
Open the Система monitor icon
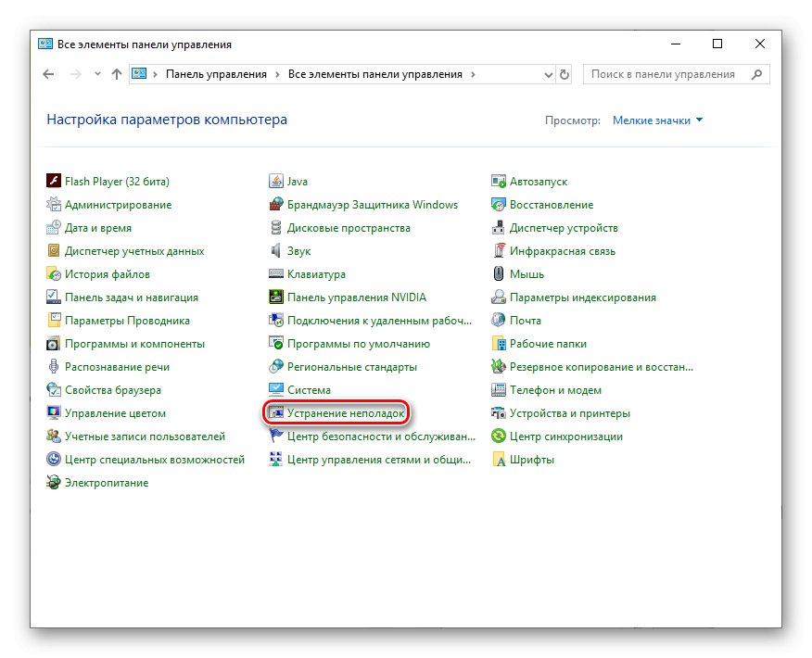[276, 390]
